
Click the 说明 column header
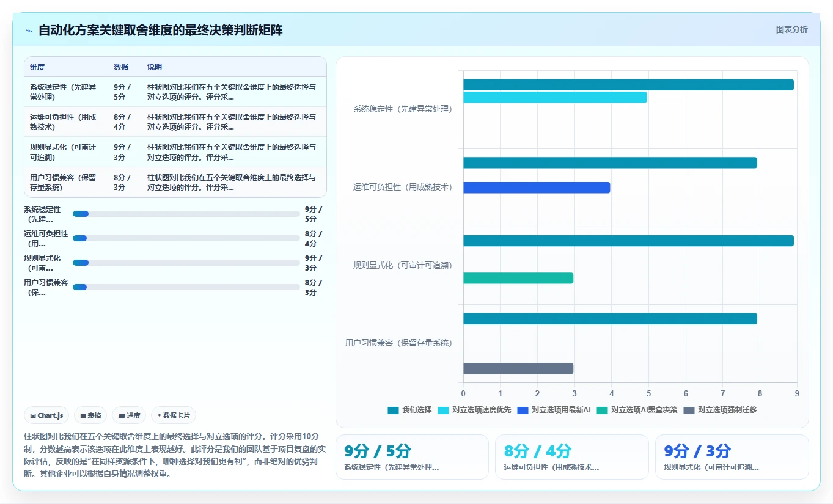pos(155,67)
